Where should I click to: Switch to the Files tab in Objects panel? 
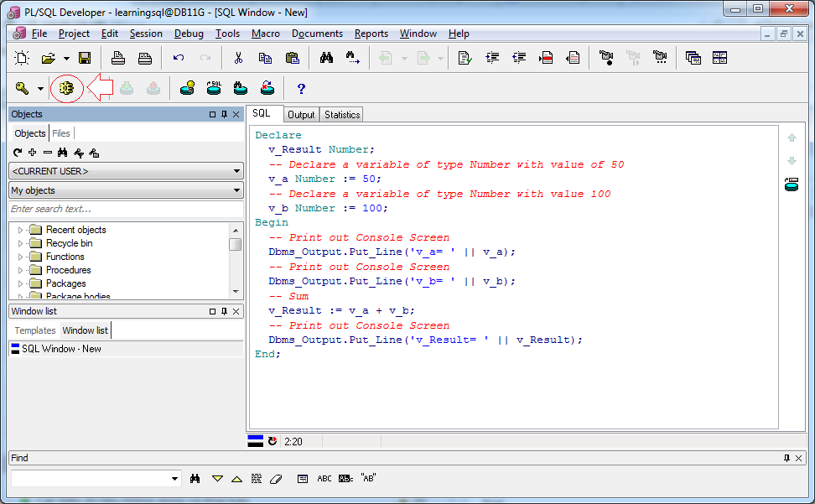coord(61,133)
